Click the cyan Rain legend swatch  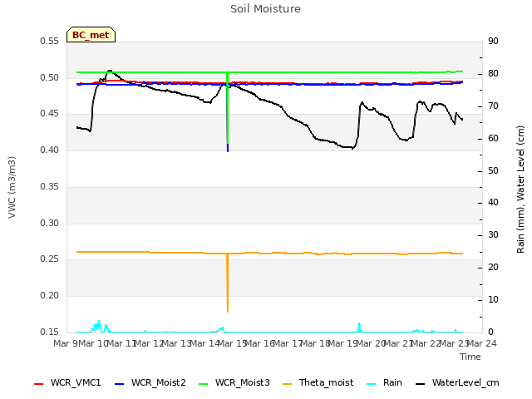pos(372,384)
